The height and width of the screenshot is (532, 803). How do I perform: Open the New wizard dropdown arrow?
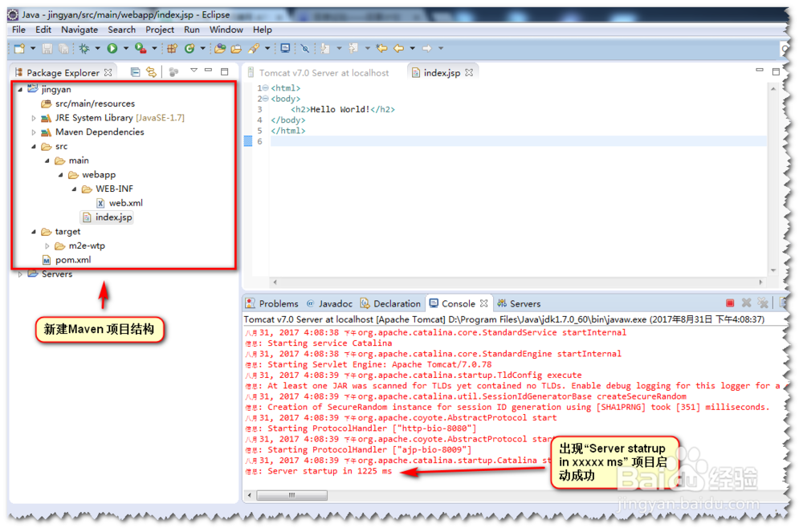[x=33, y=49]
